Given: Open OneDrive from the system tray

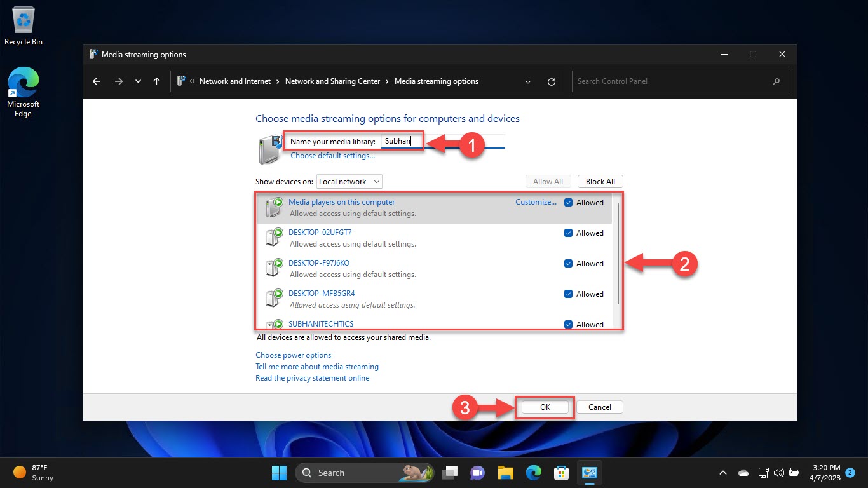Looking at the screenshot, I should [743, 473].
